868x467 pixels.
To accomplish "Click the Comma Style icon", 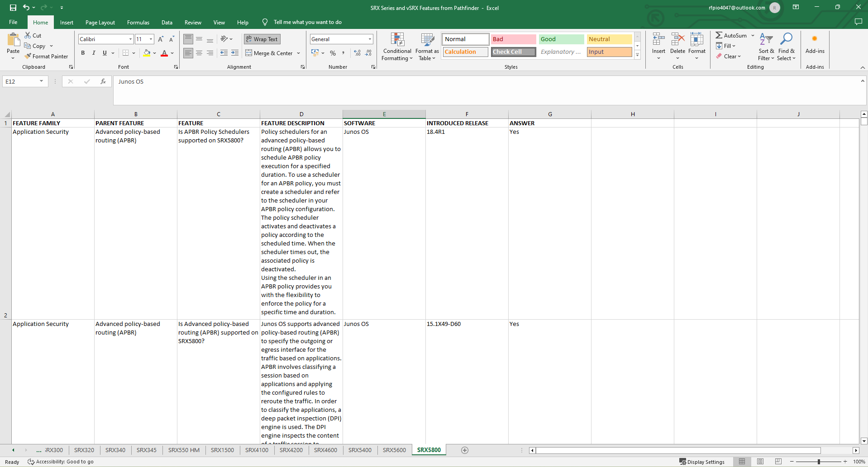I will coord(343,53).
